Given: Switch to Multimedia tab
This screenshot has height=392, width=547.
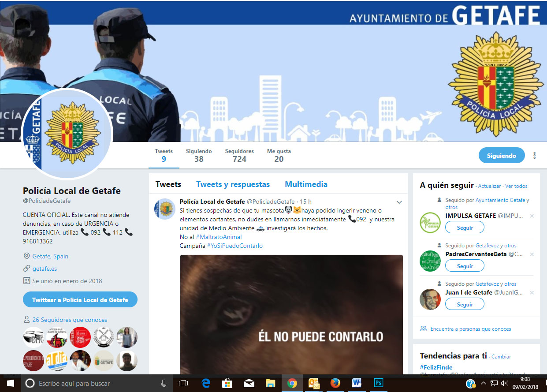Looking at the screenshot, I should (x=306, y=184).
